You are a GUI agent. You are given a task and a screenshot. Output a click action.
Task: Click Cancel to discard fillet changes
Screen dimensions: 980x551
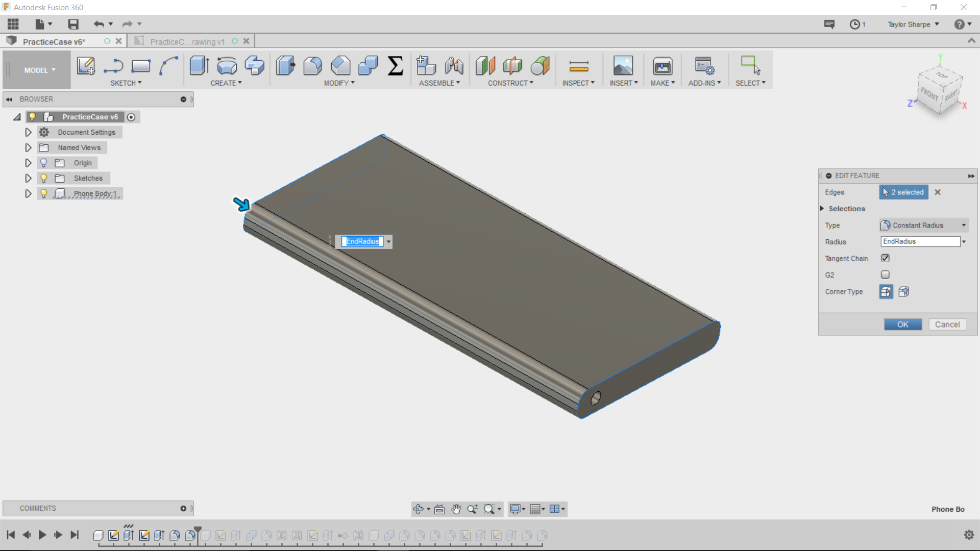click(947, 323)
